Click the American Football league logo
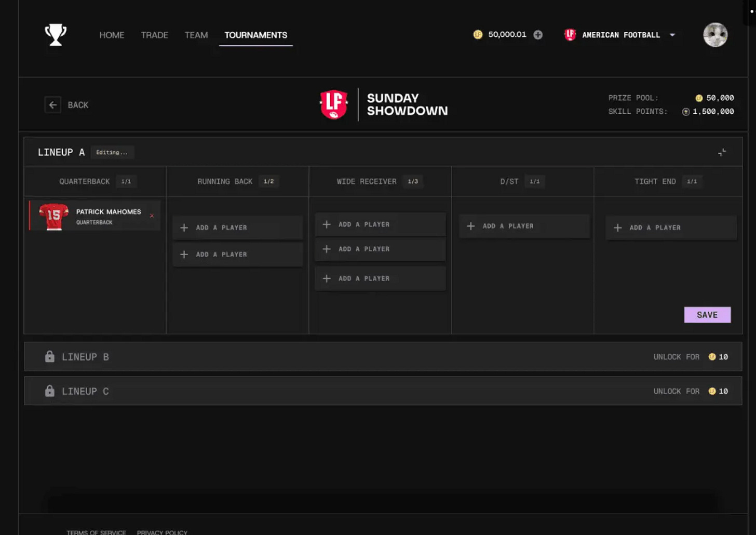The width and height of the screenshot is (756, 535). point(570,35)
